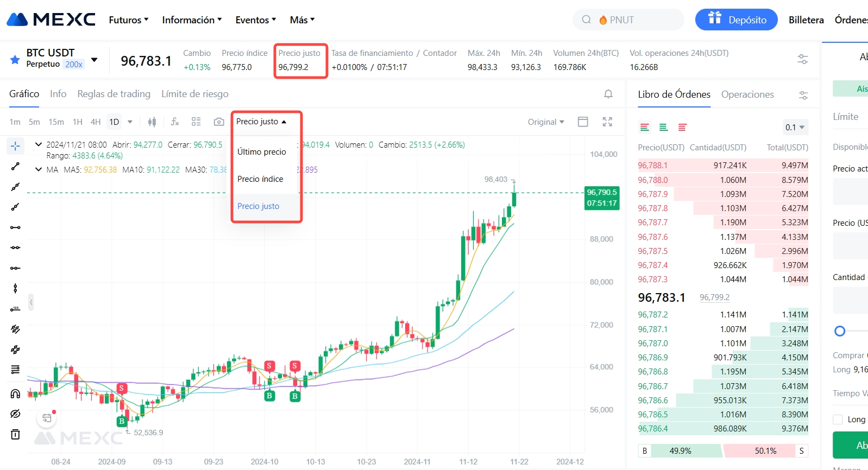The height and width of the screenshot is (470, 868).
Task: Open the BTC USDT pair selector arrow
Action: (x=94, y=59)
